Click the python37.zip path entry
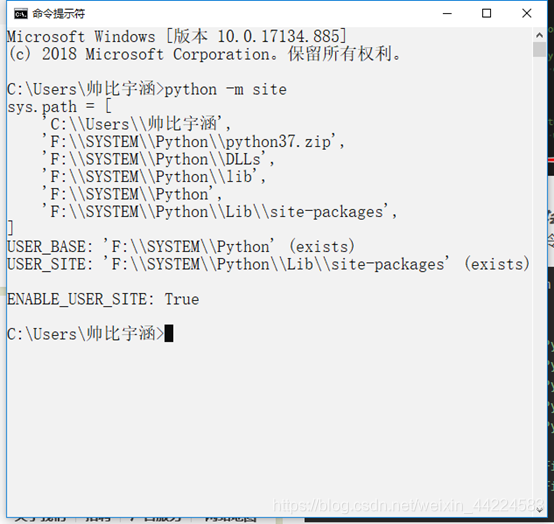554x524 pixels. click(193, 142)
